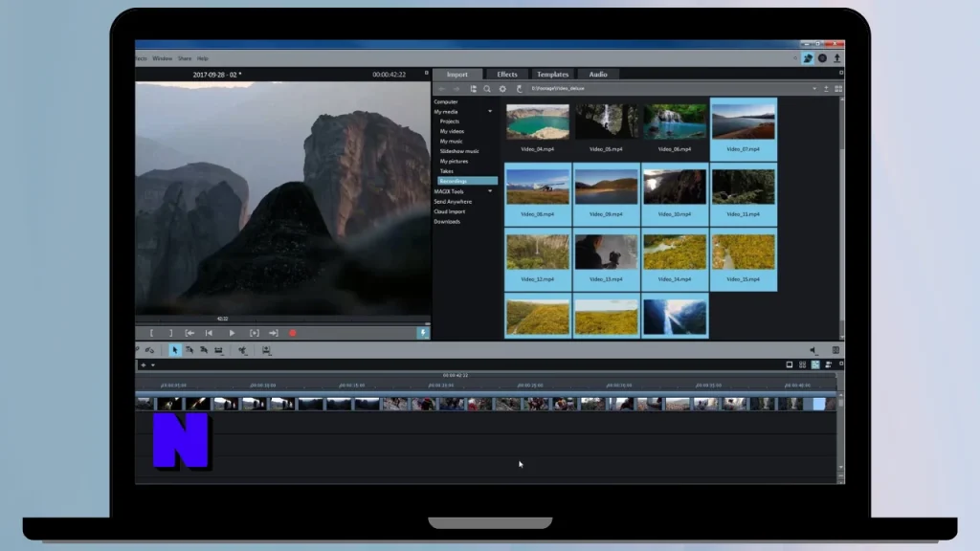Click the insert object tool

266,350
